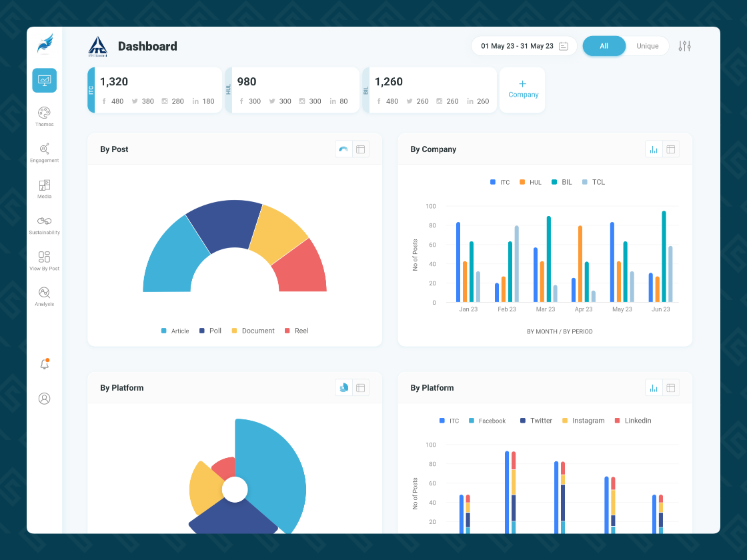Screen dimensions: 747x560
Task: Toggle TCL series in By Company legend
Action: click(x=594, y=183)
